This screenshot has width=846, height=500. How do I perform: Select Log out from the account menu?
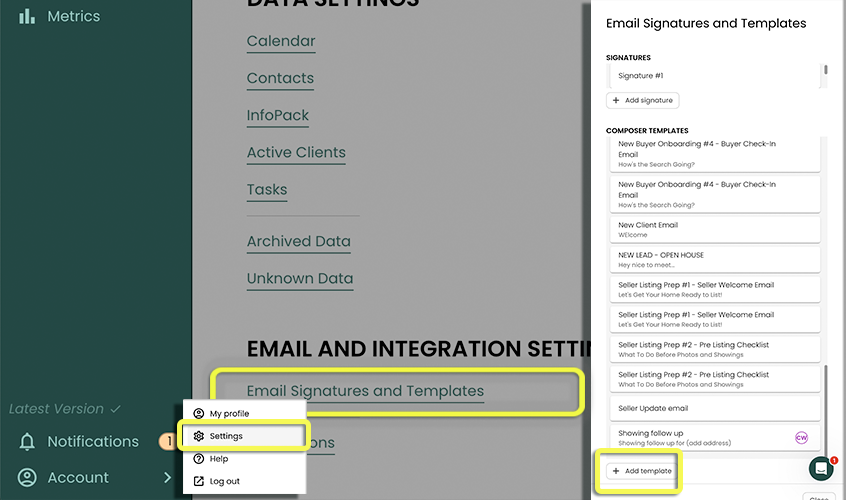point(224,482)
